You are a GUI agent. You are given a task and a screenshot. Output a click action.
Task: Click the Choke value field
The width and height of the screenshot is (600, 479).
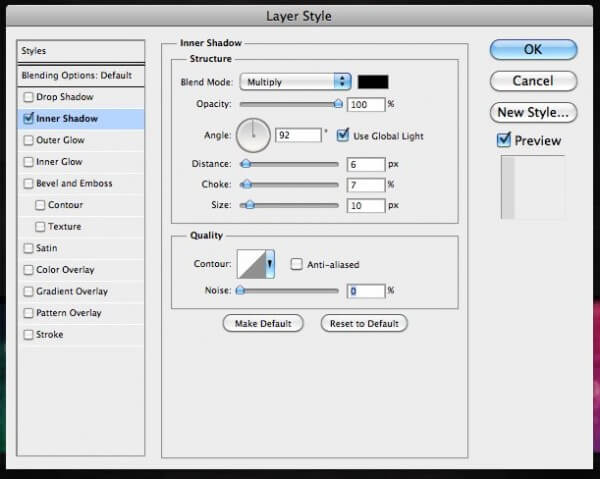[x=366, y=185]
